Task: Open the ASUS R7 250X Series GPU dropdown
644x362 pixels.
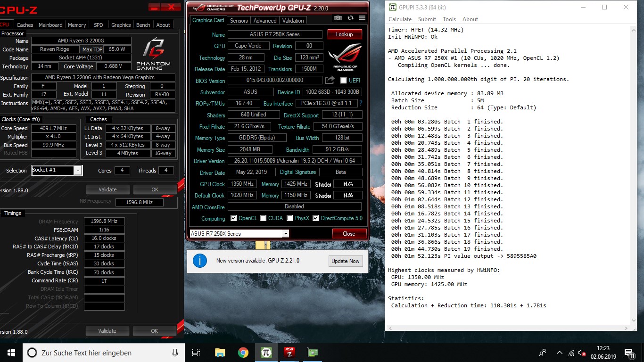Action: pyautogui.click(x=285, y=234)
